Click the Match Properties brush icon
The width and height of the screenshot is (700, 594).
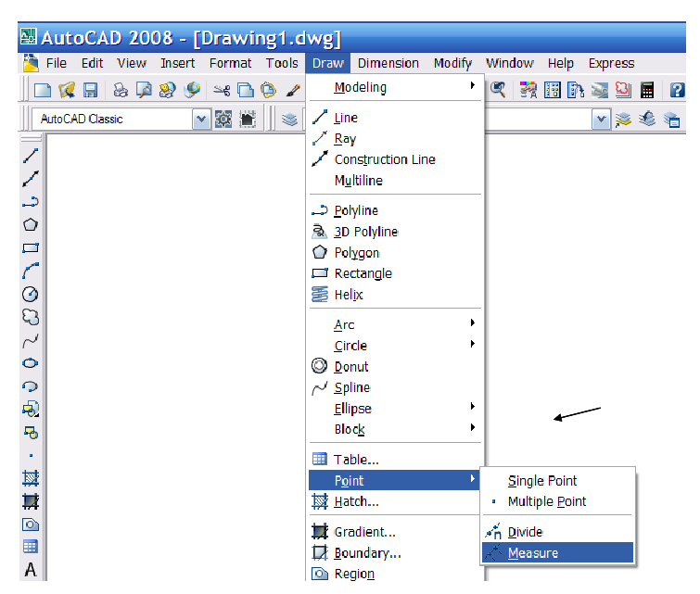(x=293, y=91)
